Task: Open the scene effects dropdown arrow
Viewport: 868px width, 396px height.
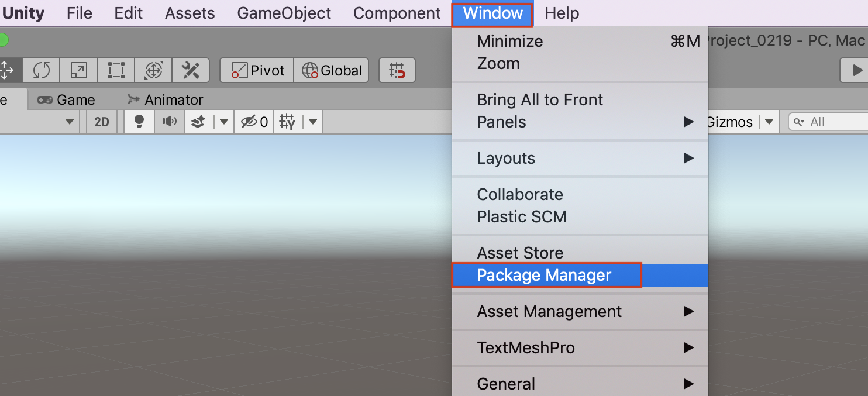Action: [224, 122]
